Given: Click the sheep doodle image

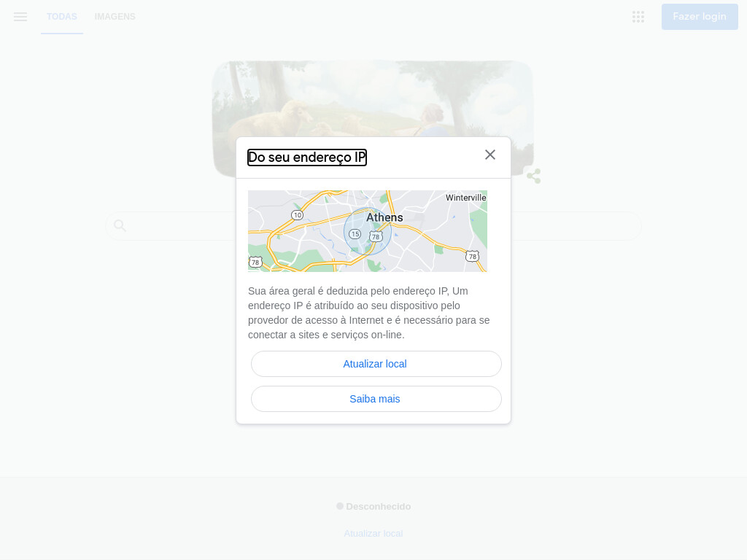Looking at the screenshot, I should tap(373, 119).
